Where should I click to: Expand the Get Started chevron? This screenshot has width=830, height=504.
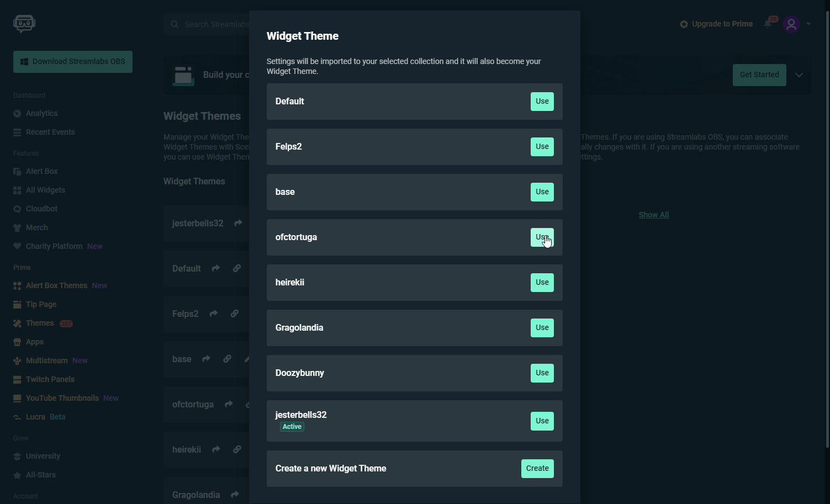tap(799, 75)
